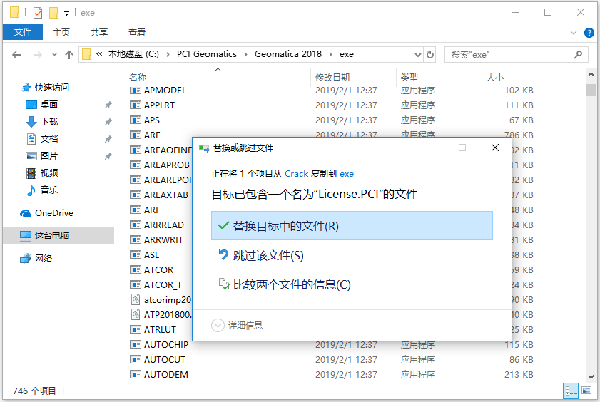Open quick access toolbar customize dropdown
This screenshot has height=402, width=600.
(66, 13)
